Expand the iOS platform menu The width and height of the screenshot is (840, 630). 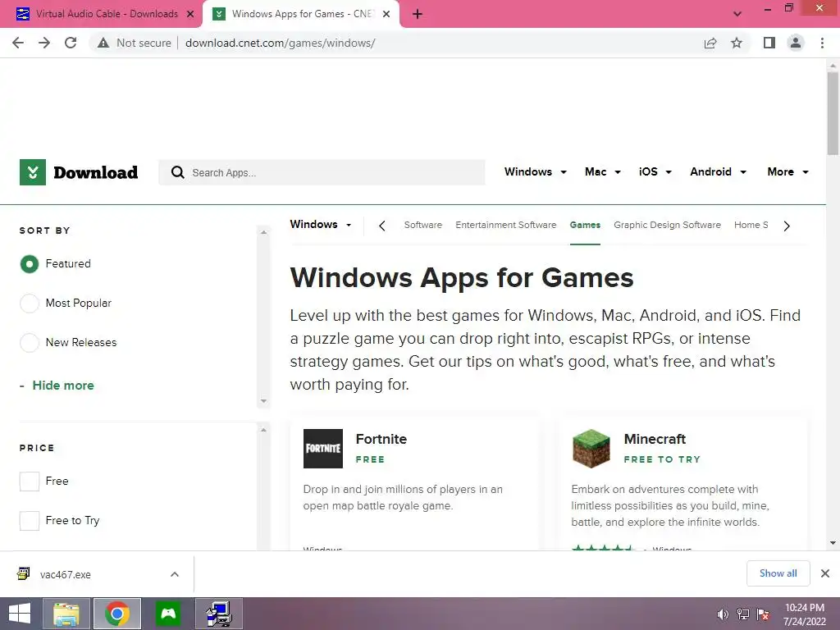[x=655, y=172]
